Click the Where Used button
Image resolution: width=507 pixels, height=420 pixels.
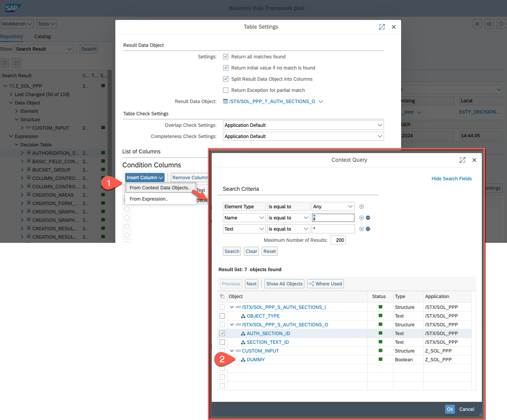(x=325, y=284)
